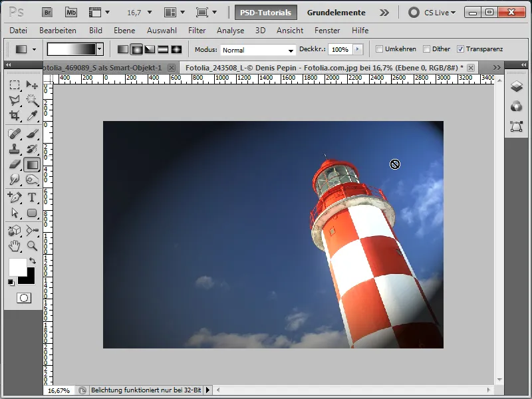Select the Polygonal Lasso tool

point(14,100)
